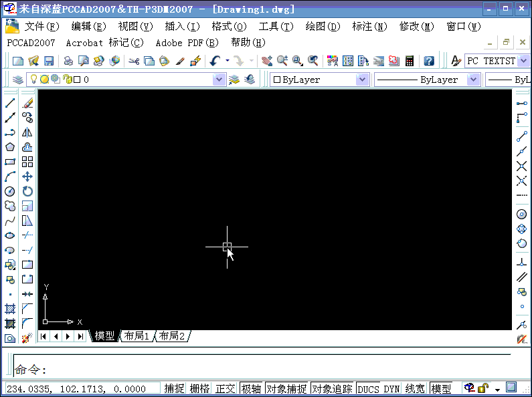Select the Mirror modify tool
Screen dimensions: 532x397
click(x=27, y=132)
